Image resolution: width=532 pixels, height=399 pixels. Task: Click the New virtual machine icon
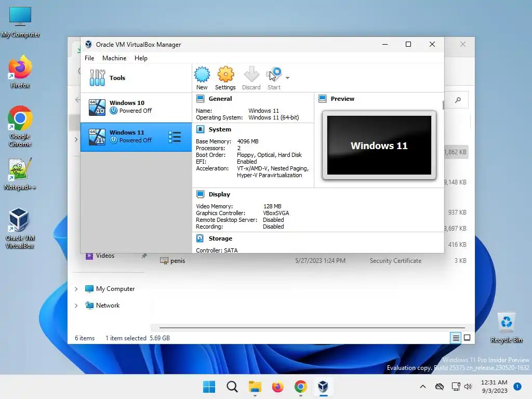tap(202, 75)
